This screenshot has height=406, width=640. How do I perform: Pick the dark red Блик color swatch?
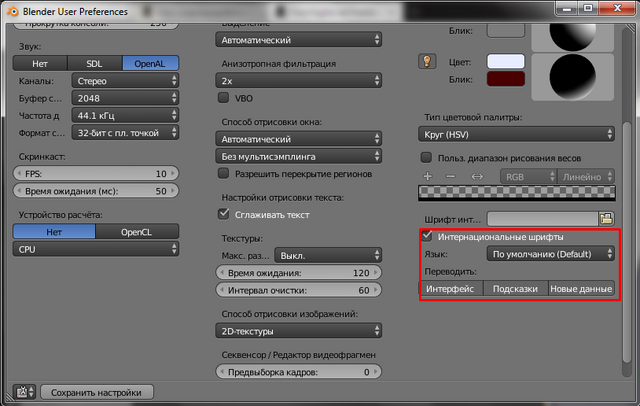coord(506,79)
